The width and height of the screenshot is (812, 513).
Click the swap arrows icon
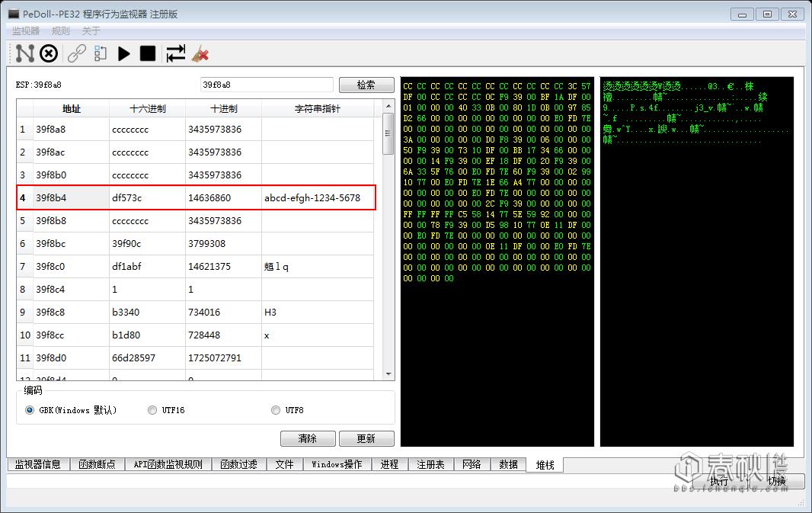(x=175, y=53)
